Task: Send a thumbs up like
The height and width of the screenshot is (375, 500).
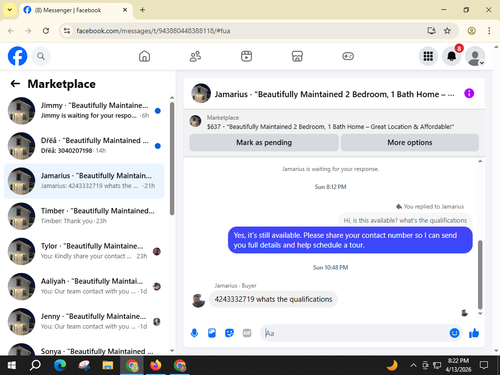Action: coord(474,333)
